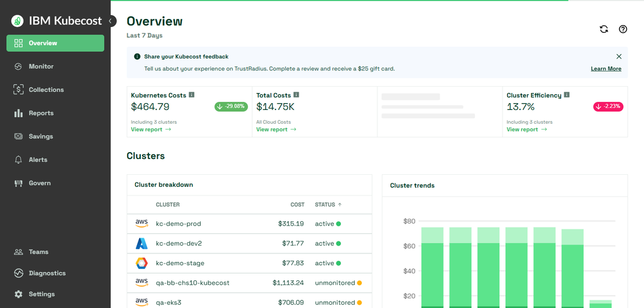Image resolution: width=644 pixels, height=308 pixels.
Task: Select the qa-eks3 cluster name
Action: coord(168,303)
